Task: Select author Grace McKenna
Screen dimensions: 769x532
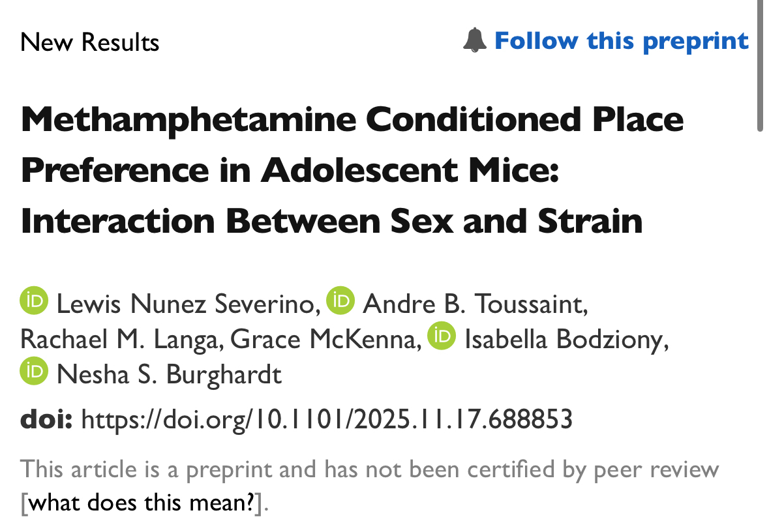Action: pos(324,340)
